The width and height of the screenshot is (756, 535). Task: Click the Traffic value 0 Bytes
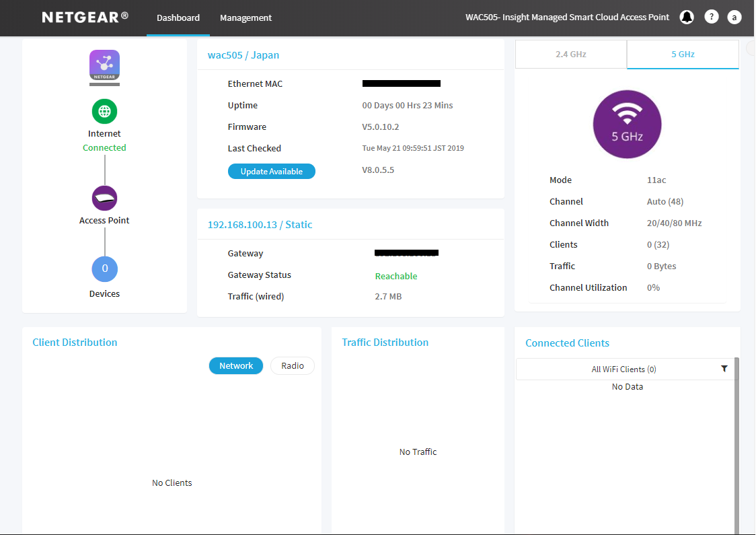662,266
